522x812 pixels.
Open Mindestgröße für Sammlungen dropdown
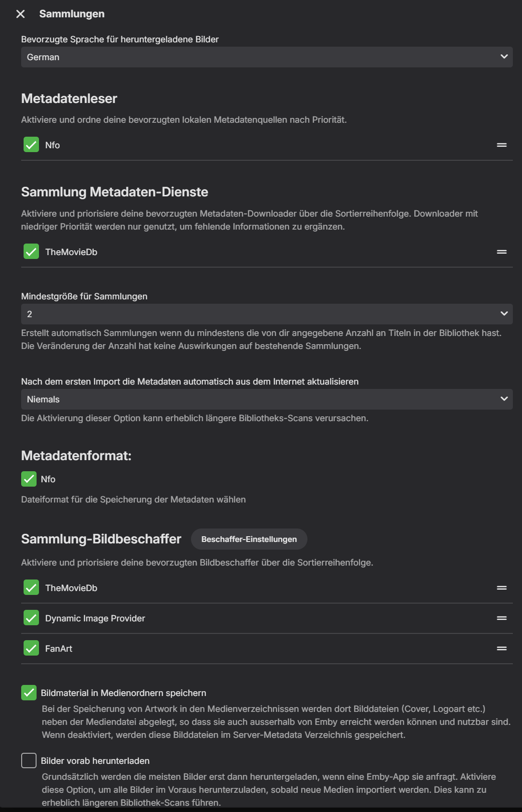(267, 314)
